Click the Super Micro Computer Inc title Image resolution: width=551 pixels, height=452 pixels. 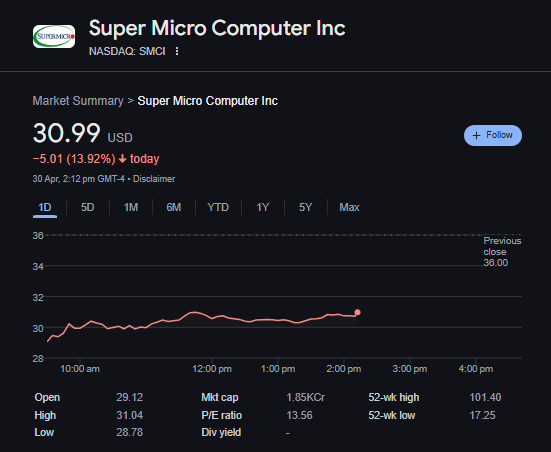(x=217, y=28)
